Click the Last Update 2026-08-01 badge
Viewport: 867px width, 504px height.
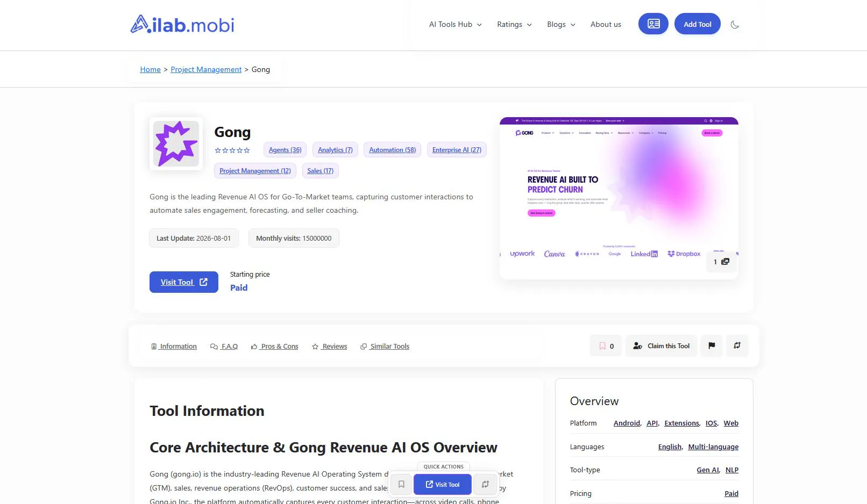[x=194, y=238]
